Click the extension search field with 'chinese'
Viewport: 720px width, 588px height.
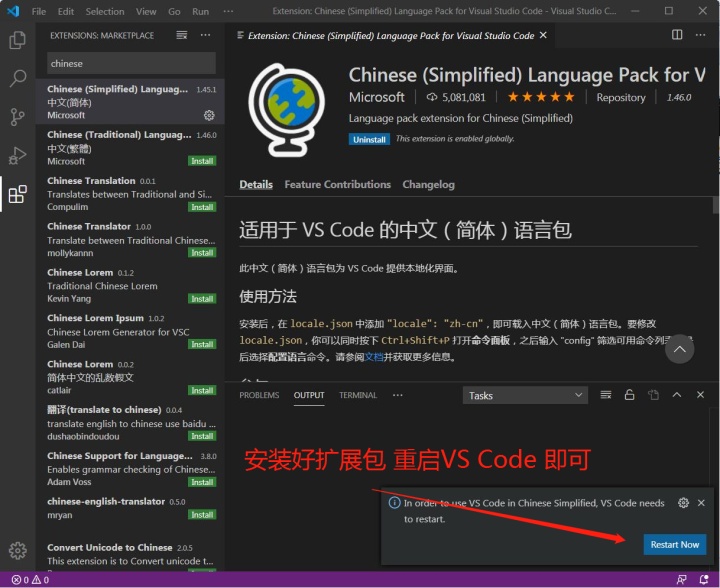(131, 63)
